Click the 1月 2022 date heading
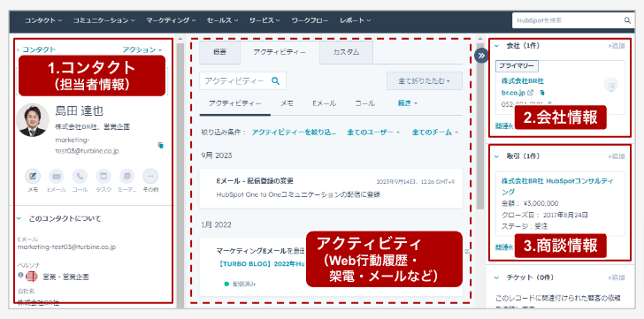Image resolution: width=644 pixels, height=319 pixels. click(x=216, y=224)
